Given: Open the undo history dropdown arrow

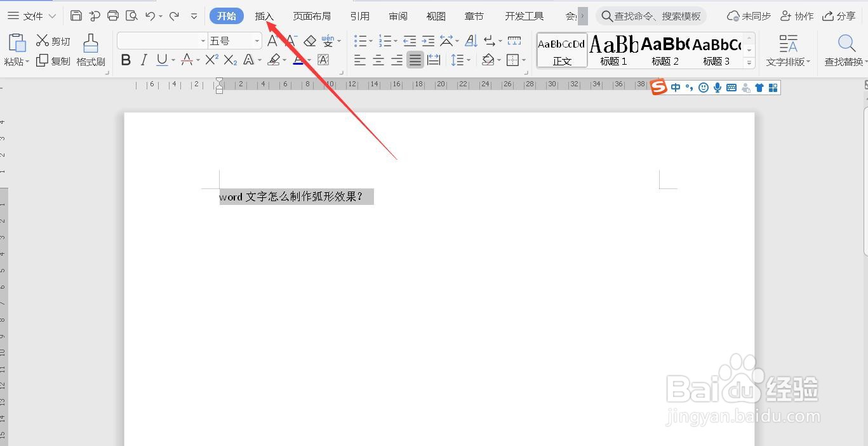Looking at the screenshot, I should (x=161, y=16).
